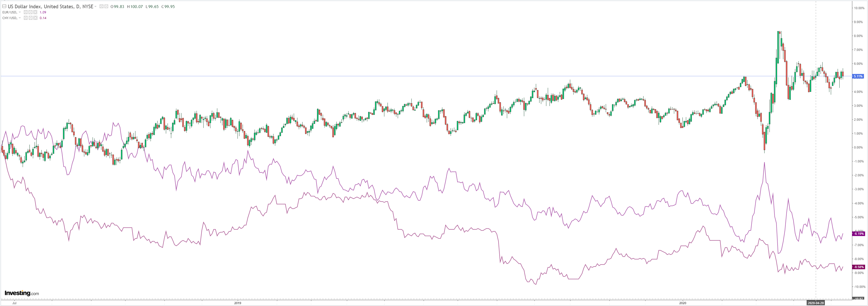Click the 5.11% blue price label
This screenshot has height=306, width=868.
coord(858,76)
